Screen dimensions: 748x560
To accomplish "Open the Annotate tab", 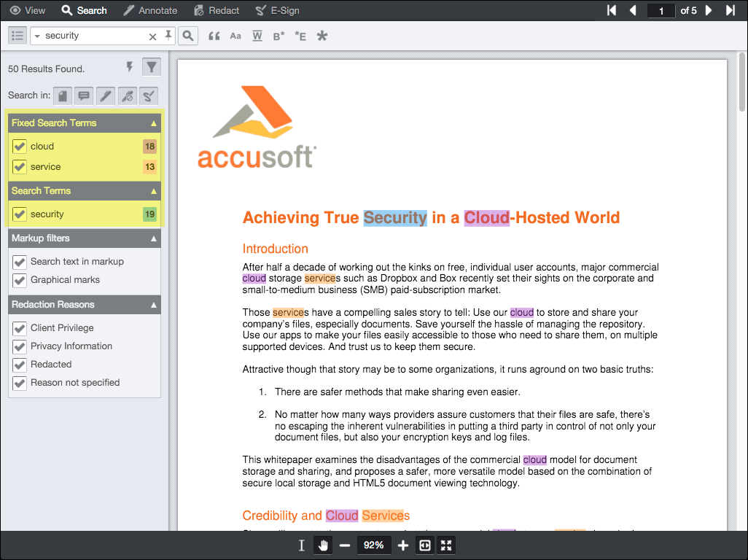I will (x=150, y=10).
